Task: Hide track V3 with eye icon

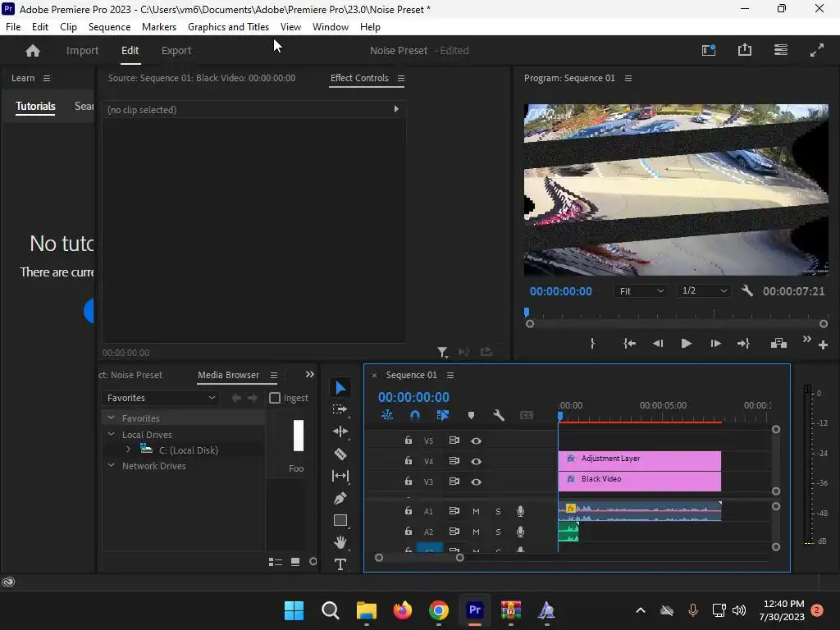Action: pos(476,482)
